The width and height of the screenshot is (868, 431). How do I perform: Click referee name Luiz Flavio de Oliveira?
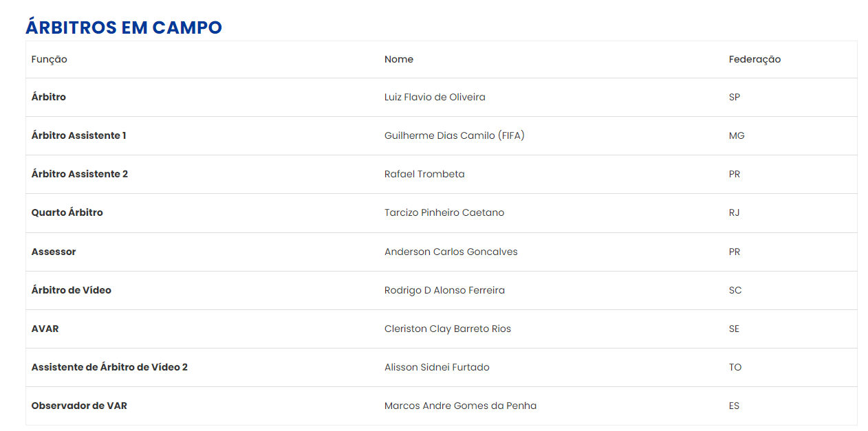coord(435,97)
